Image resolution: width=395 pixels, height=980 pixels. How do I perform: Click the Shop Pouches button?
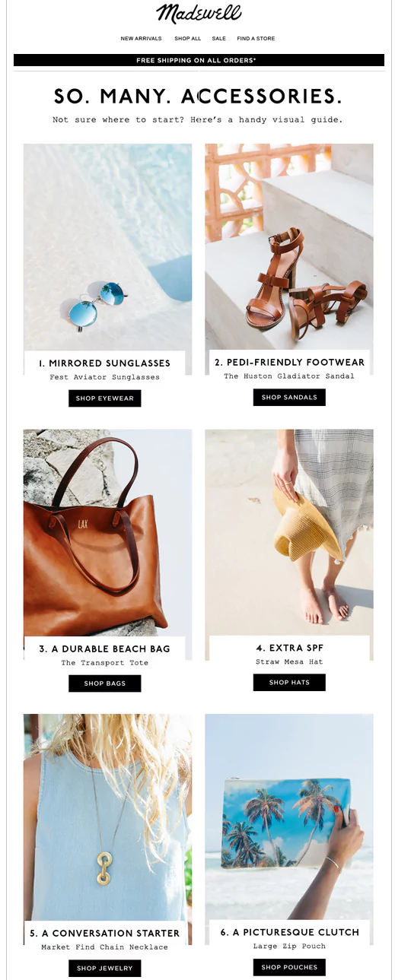[x=289, y=967]
